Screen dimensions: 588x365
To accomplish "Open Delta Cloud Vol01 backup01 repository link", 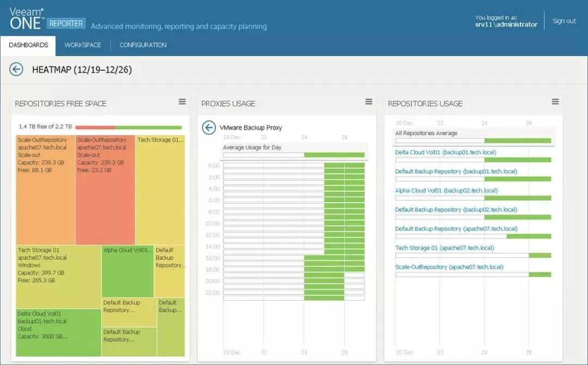I will [445, 153].
